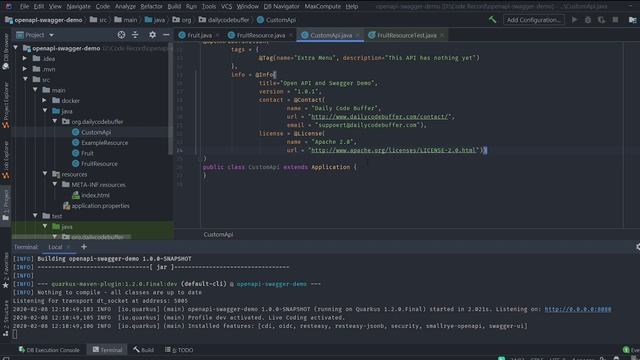Click the Debug bug icon in toolbar
This screenshot has height=360, width=640.
588,20
